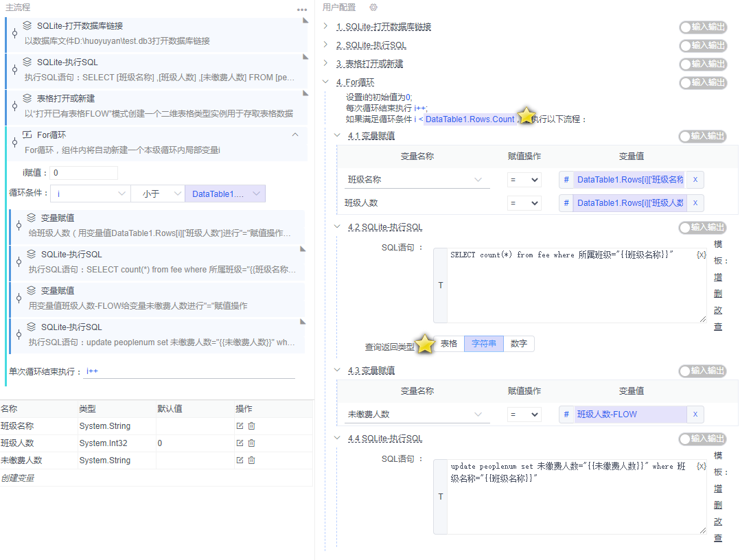Toggle 输入输出 switch on the For循环 row
740x560 pixels.
click(x=703, y=82)
